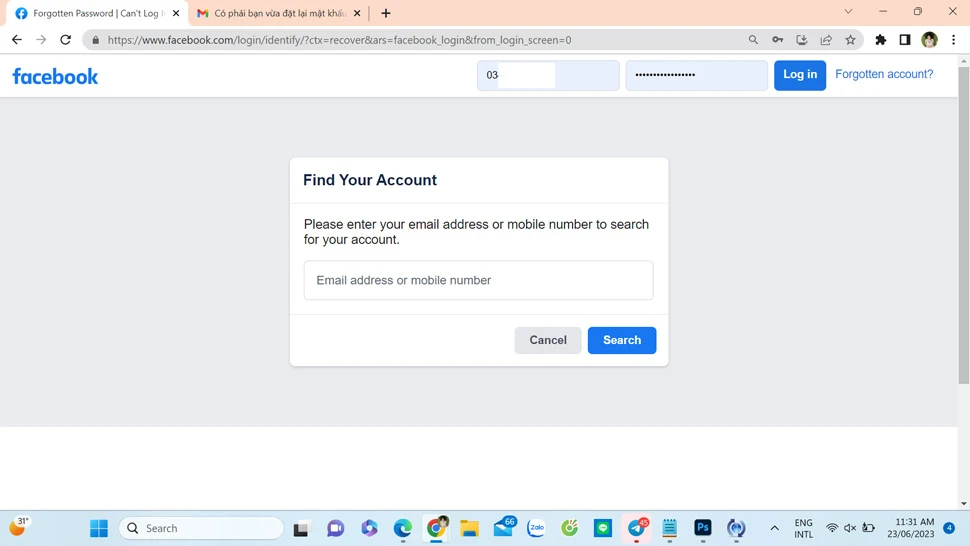The width and height of the screenshot is (970, 546).
Task: Open Zalo from the taskbar
Action: tap(536, 528)
